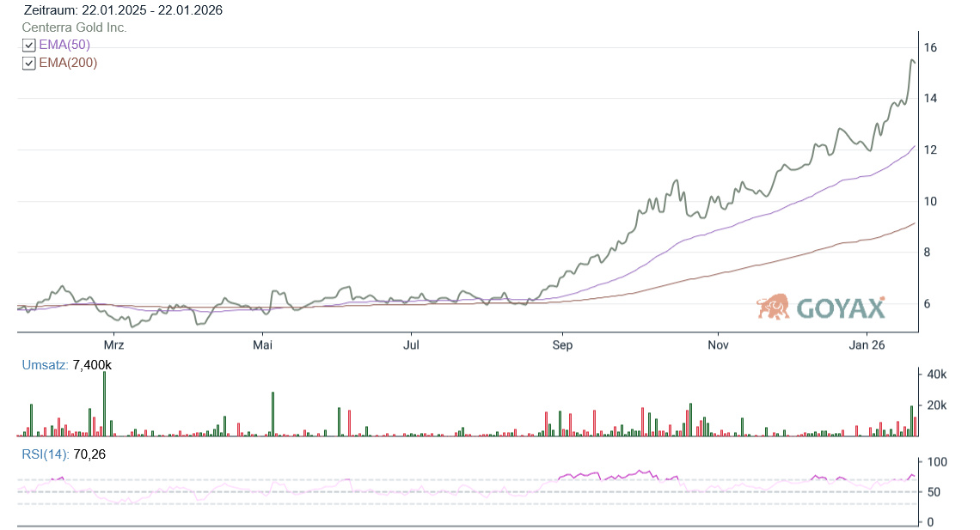Click the 40k volume axis label
Image resolution: width=980 pixels, height=530 pixels.
point(935,375)
